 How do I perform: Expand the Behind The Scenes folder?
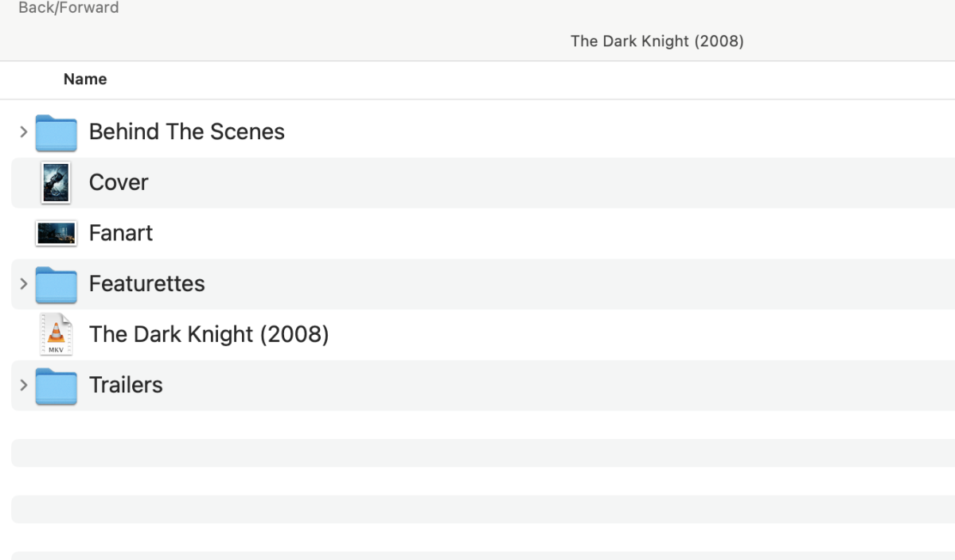tap(22, 133)
